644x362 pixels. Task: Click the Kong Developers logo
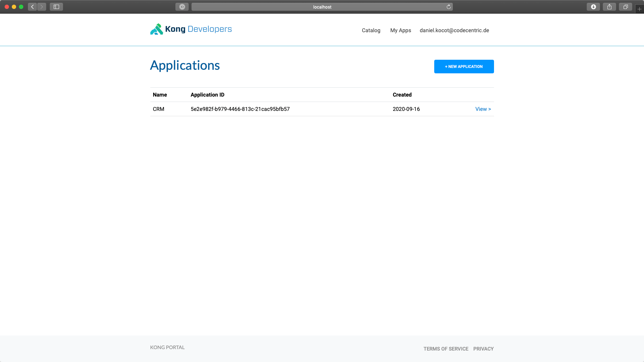[x=191, y=29]
